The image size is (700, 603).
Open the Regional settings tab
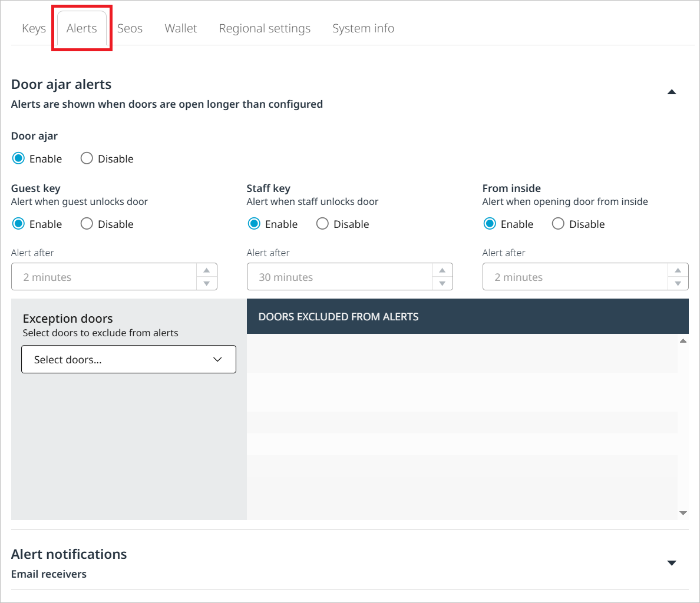point(265,28)
